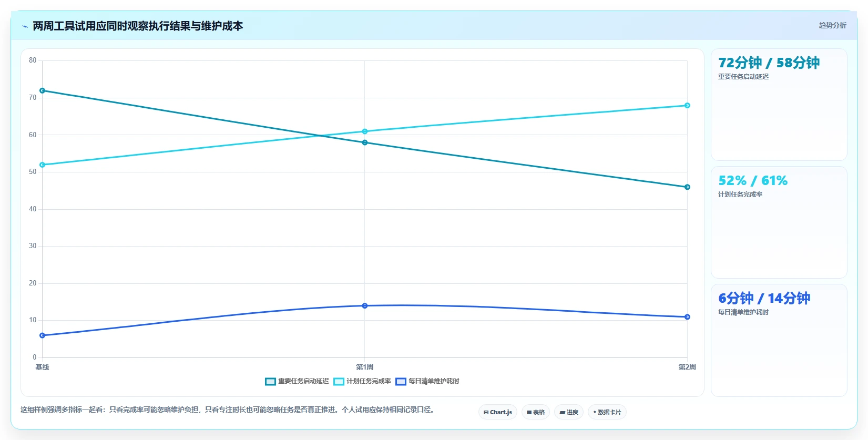Toggle the 重要任务启动延迟 legend swatch
The image size is (868, 440).
coord(270,382)
